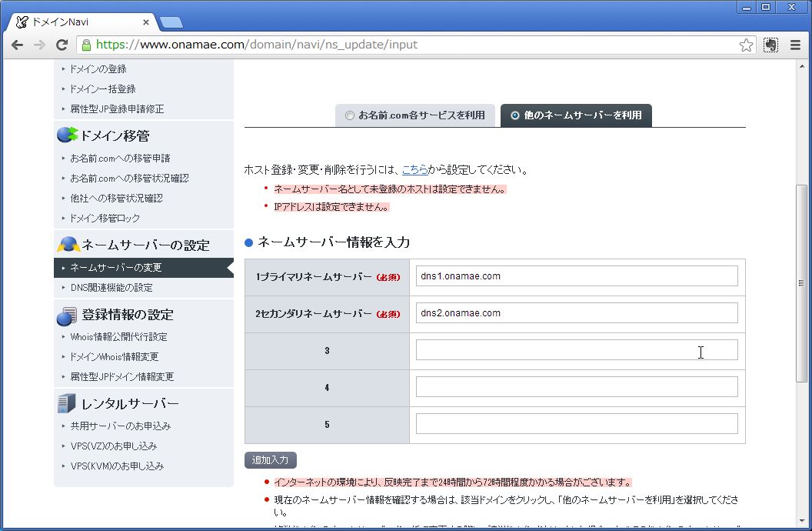
Task: Click the secondary nameserver input field
Action: tap(577, 313)
